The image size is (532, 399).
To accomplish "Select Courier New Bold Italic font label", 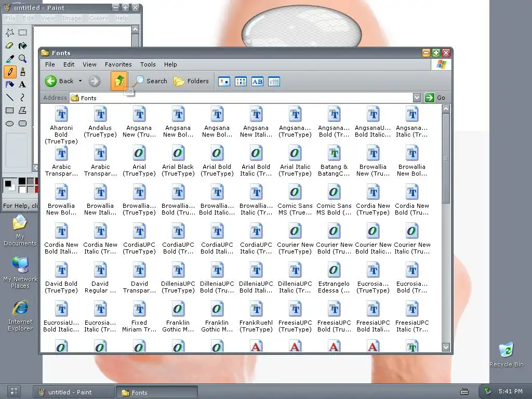I will [x=373, y=248].
